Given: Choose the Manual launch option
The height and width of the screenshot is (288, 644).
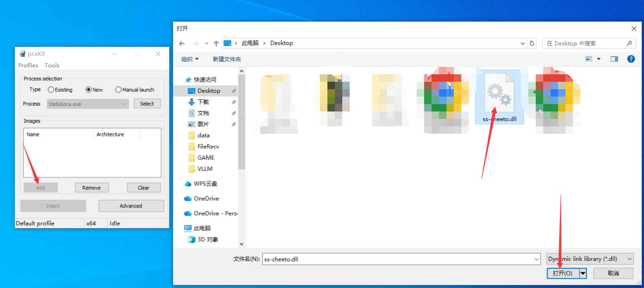Looking at the screenshot, I should pyautogui.click(x=118, y=90).
